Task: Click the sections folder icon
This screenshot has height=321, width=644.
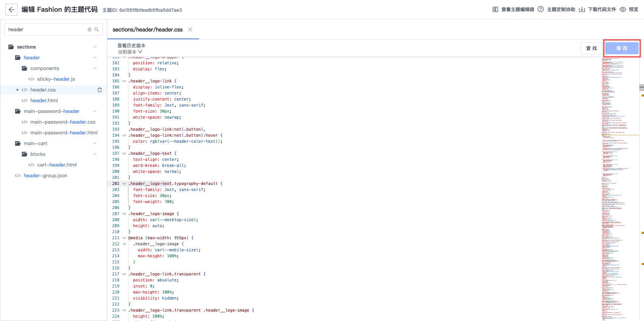Action: (11, 47)
